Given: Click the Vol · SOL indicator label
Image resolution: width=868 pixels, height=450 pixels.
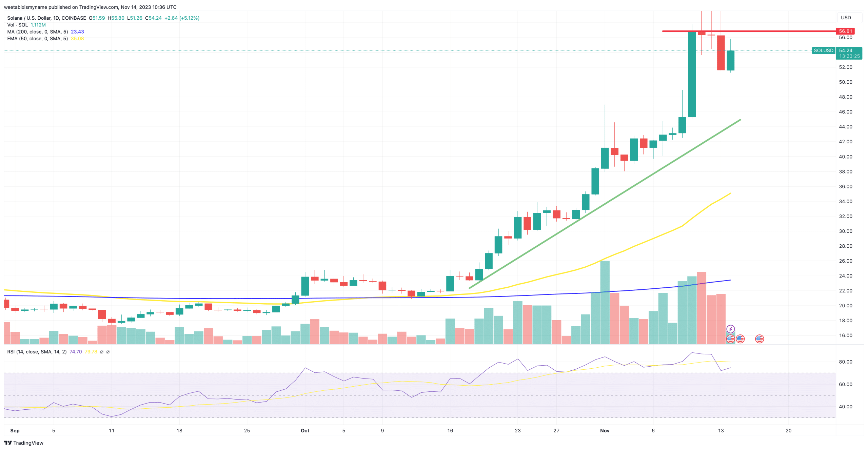Looking at the screenshot, I should (x=17, y=25).
